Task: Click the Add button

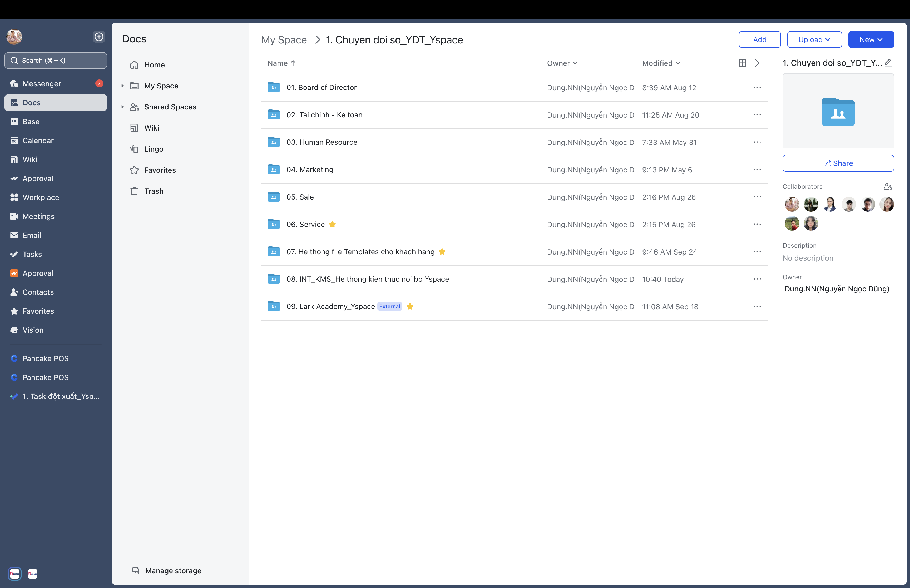Action: pos(759,39)
